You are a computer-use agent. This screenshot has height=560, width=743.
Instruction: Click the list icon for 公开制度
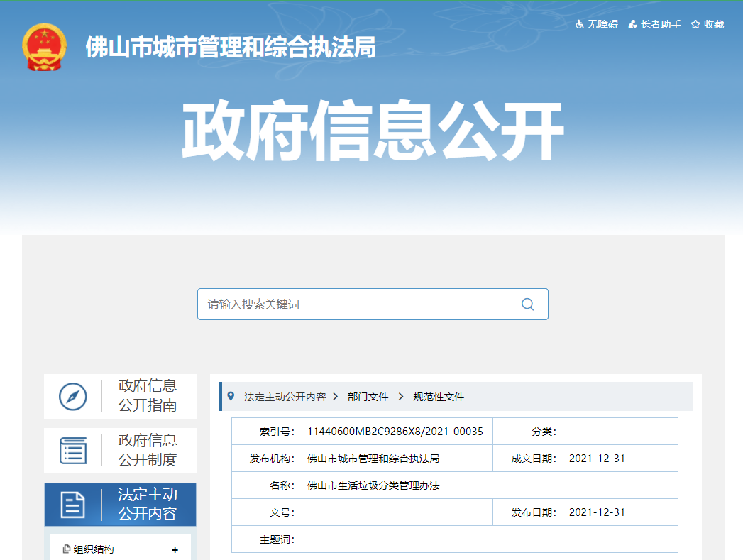[72, 450]
